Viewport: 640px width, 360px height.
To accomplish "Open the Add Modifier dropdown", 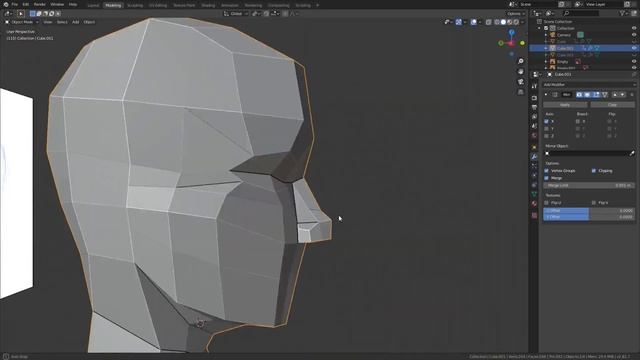I will pyautogui.click(x=589, y=84).
